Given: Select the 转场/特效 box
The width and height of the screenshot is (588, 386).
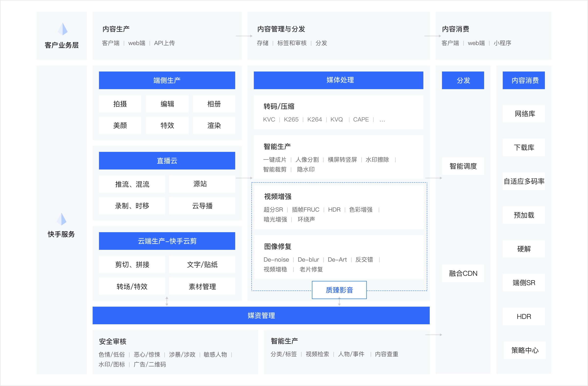Looking at the screenshot, I should pyautogui.click(x=132, y=286).
